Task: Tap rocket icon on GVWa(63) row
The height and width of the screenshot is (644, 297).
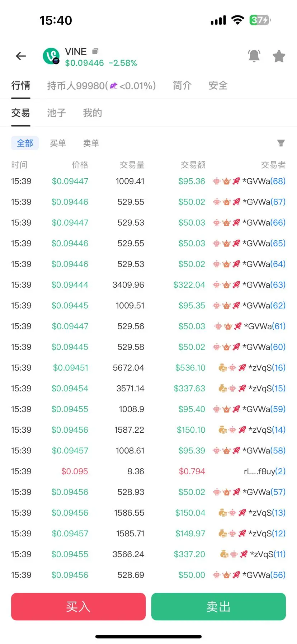Action: point(236,285)
